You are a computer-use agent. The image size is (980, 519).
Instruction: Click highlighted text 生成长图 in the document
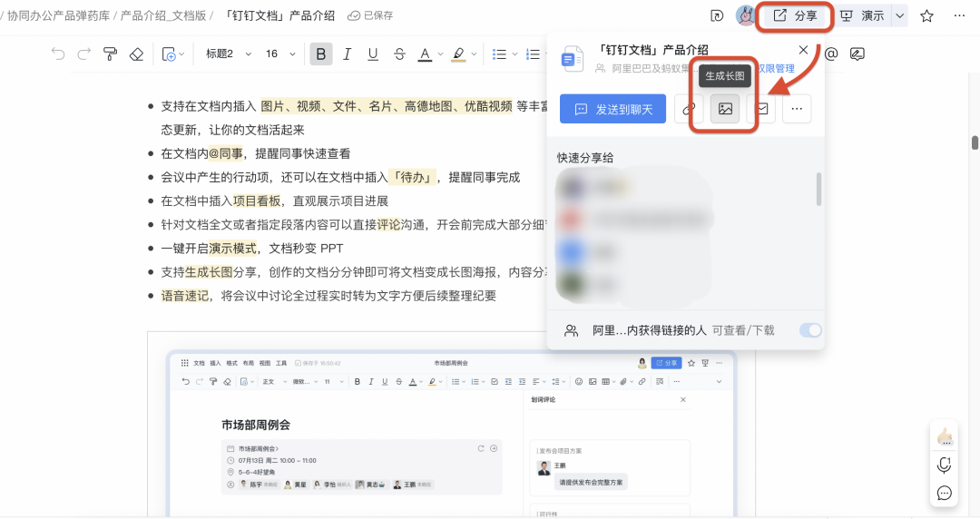pyautogui.click(x=209, y=272)
